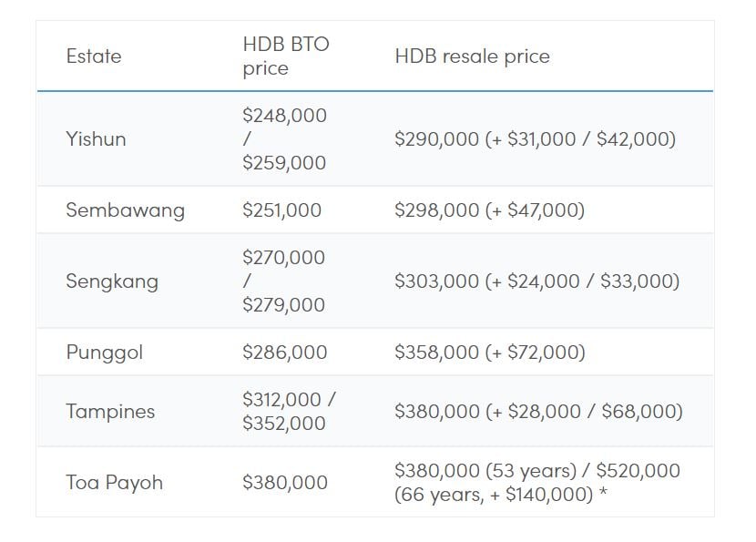Select the HDB resale price column header
Image resolution: width=756 pixels, height=542 pixels.
tap(472, 56)
